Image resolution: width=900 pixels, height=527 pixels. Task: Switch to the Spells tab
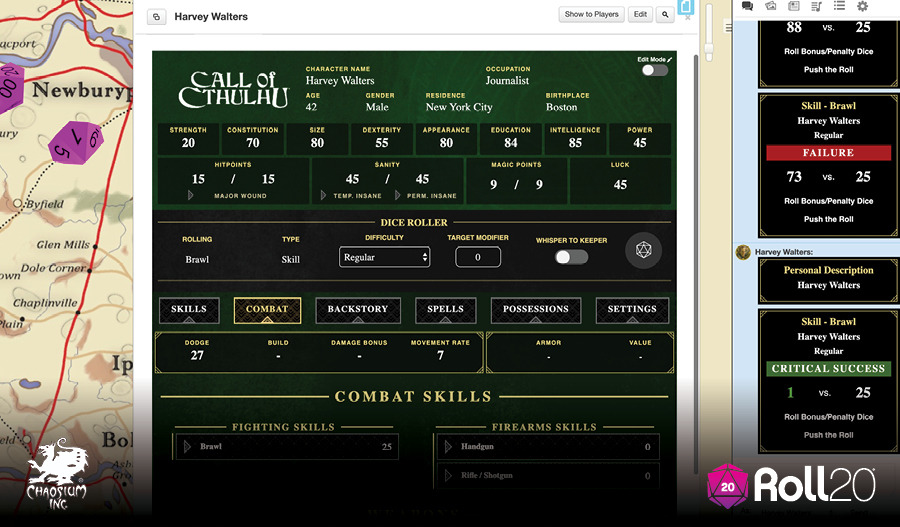[445, 310]
